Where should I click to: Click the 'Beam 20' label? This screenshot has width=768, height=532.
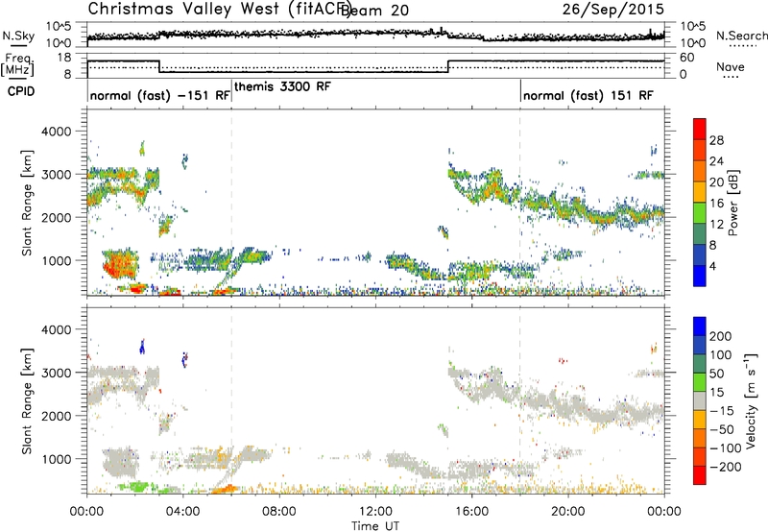coord(374,10)
